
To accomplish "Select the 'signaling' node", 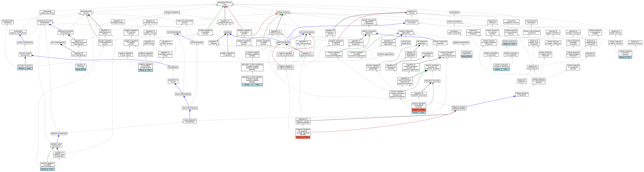I will coord(227,32).
